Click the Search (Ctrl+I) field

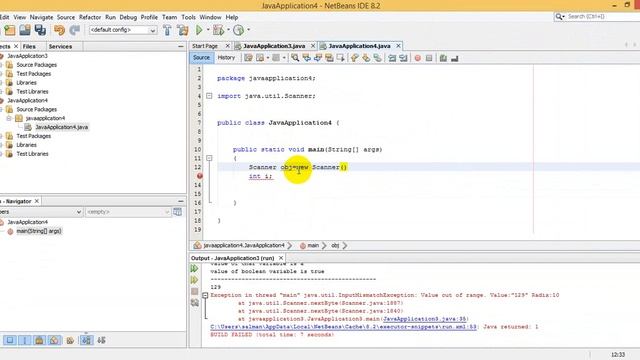[600, 16]
